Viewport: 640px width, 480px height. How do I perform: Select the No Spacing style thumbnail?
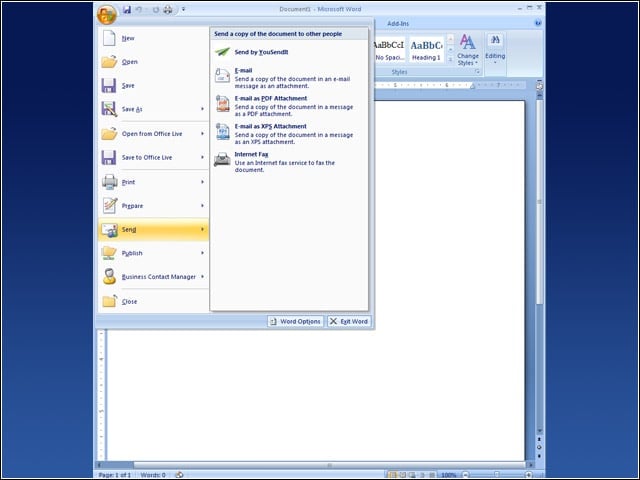coord(389,49)
